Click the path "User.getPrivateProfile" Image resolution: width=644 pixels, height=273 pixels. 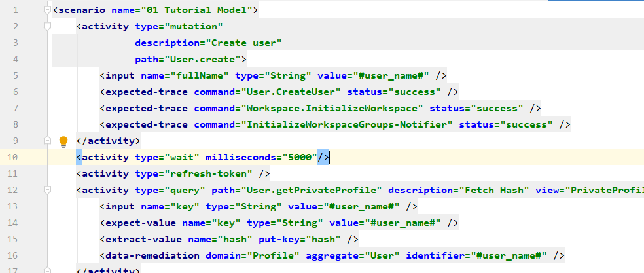(312, 190)
